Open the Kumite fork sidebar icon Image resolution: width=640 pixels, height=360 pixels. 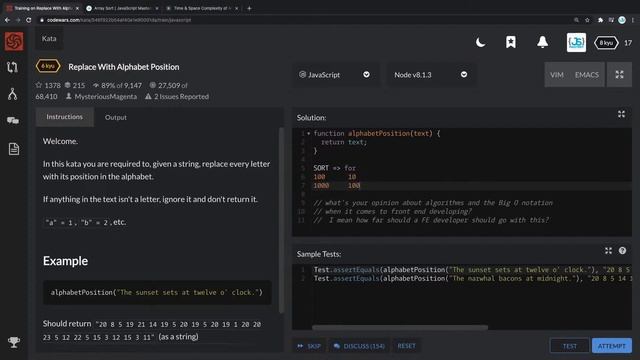[x=13, y=94]
